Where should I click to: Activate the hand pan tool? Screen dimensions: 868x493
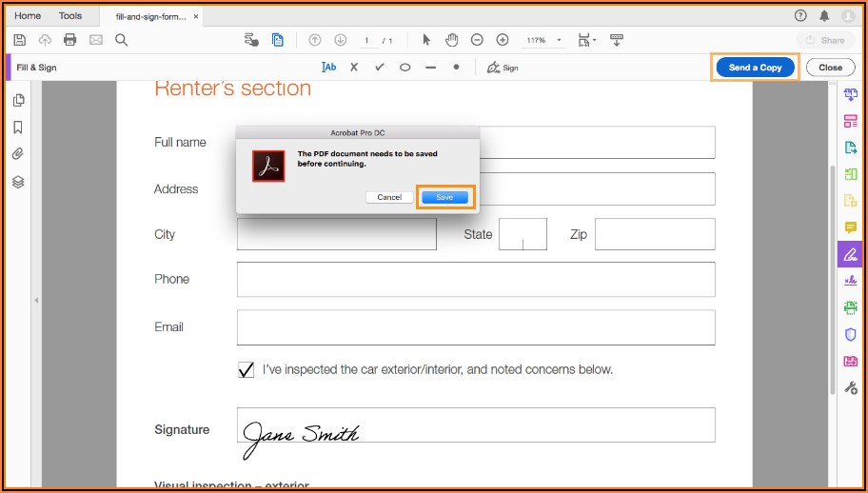click(x=452, y=40)
